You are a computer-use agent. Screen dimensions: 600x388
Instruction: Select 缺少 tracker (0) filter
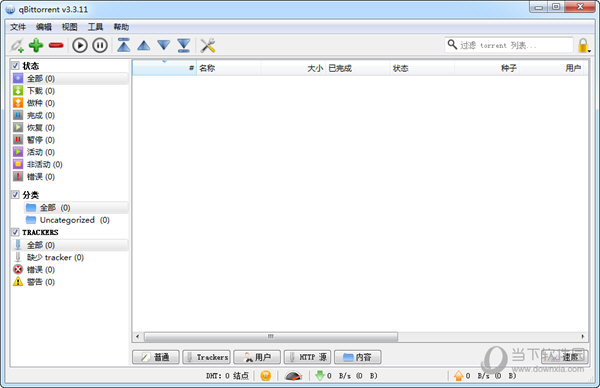click(70, 257)
